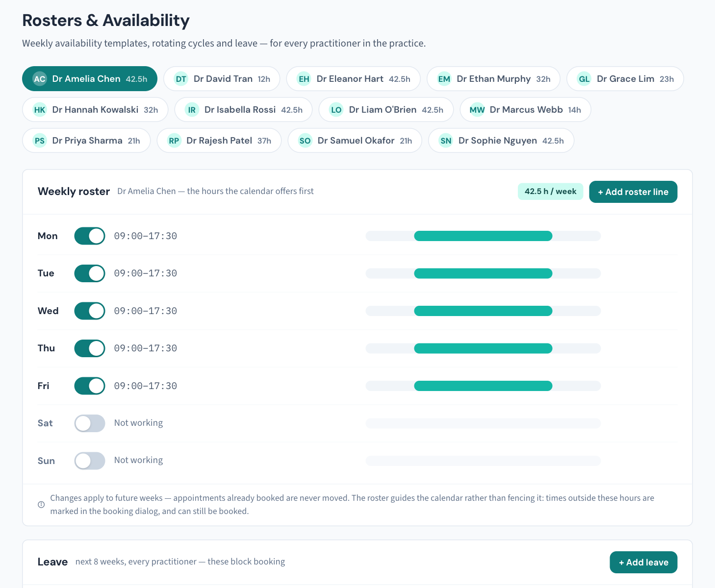Enable the Sun working toggle

click(x=90, y=461)
